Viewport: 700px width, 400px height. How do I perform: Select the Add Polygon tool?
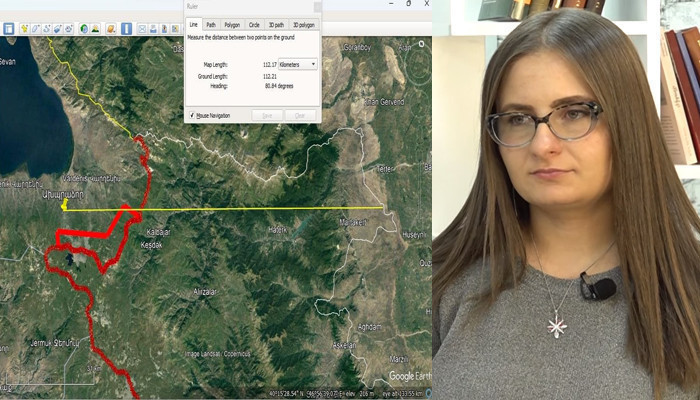click(x=36, y=28)
